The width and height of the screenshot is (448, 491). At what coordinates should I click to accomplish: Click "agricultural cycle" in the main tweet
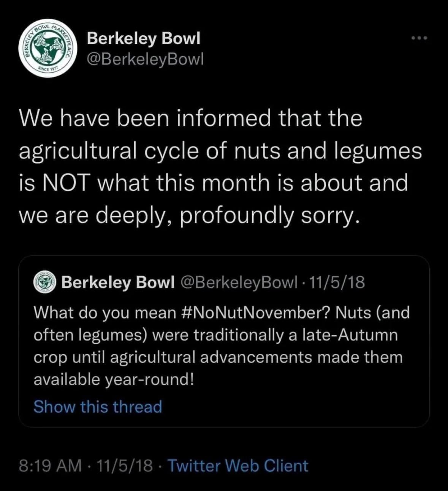[x=108, y=150]
